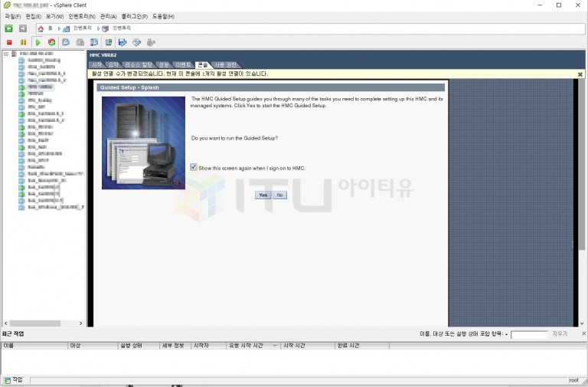Click the take snapshot toolbar icon
The width and height of the screenshot is (588, 387).
66,42
